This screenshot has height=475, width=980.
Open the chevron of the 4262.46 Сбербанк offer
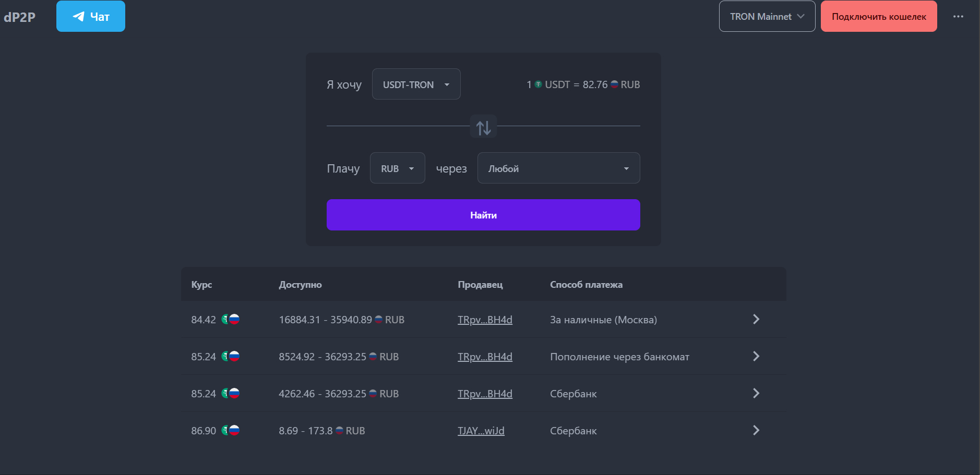point(756,393)
